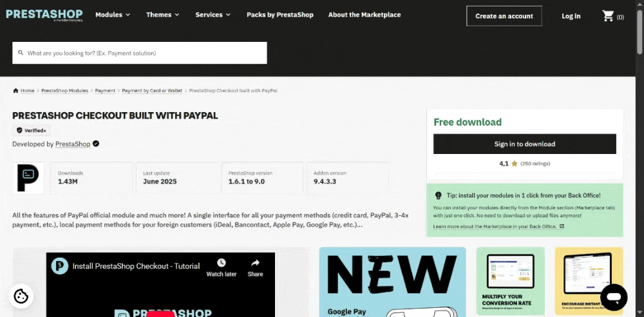Click the Watch later clock icon
The image size is (644, 317).
tap(221, 263)
